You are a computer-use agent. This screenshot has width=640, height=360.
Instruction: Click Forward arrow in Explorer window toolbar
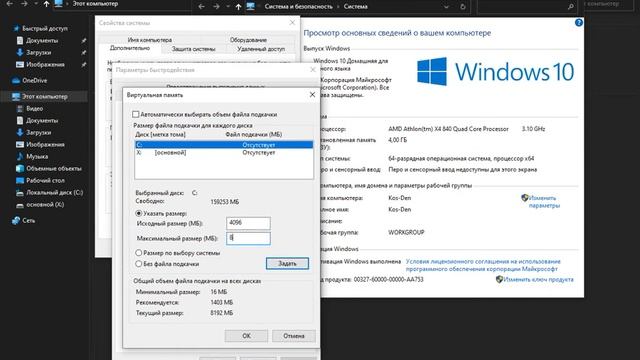click(24, 4)
